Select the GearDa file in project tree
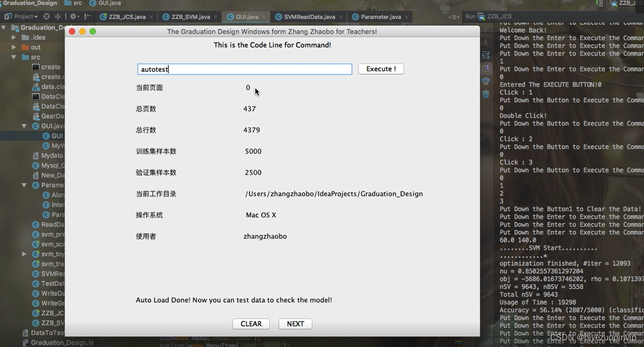This screenshot has height=347, width=644. coord(48,116)
